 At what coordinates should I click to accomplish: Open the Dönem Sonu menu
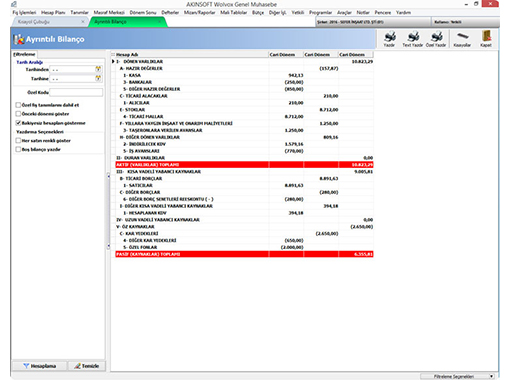[x=143, y=12]
